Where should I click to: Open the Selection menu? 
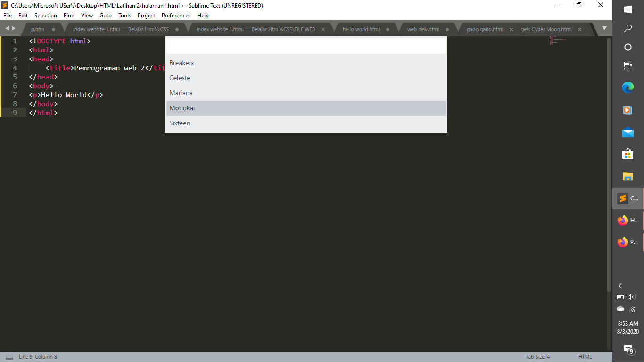point(46,16)
